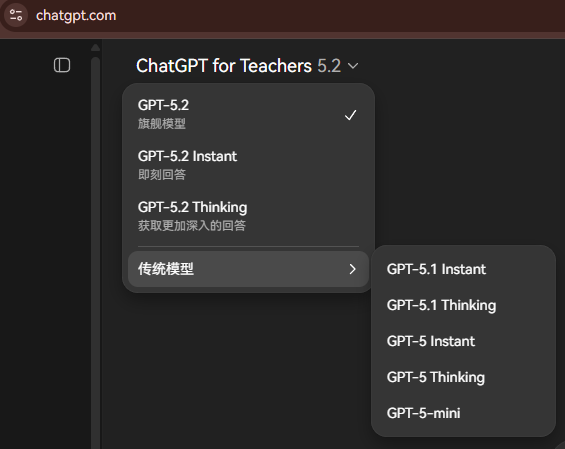Click the chevron beside 5.2 in header

click(353, 66)
